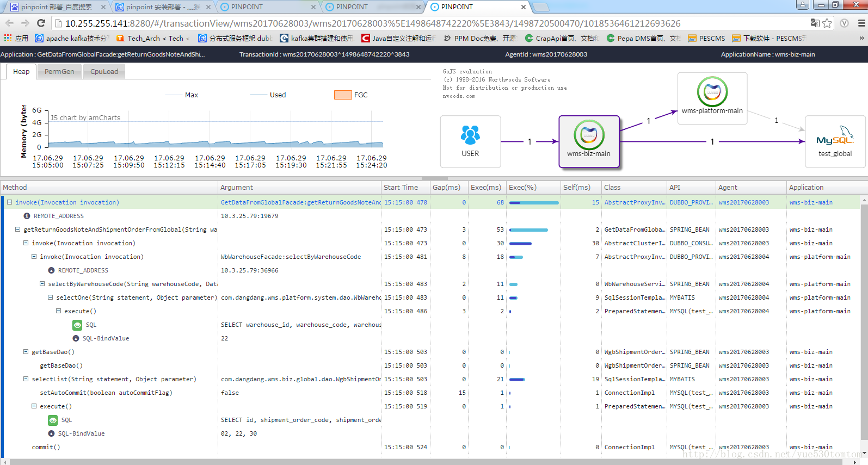Viewport: 868px width, 465px height.
Task: Open a new browser tab
Action: tap(540, 7)
